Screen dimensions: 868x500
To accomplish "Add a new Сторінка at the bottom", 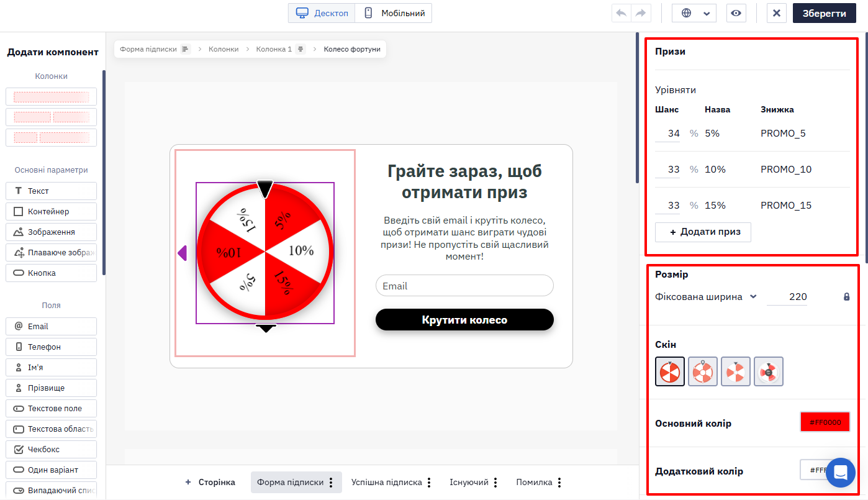I will click(210, 483).
